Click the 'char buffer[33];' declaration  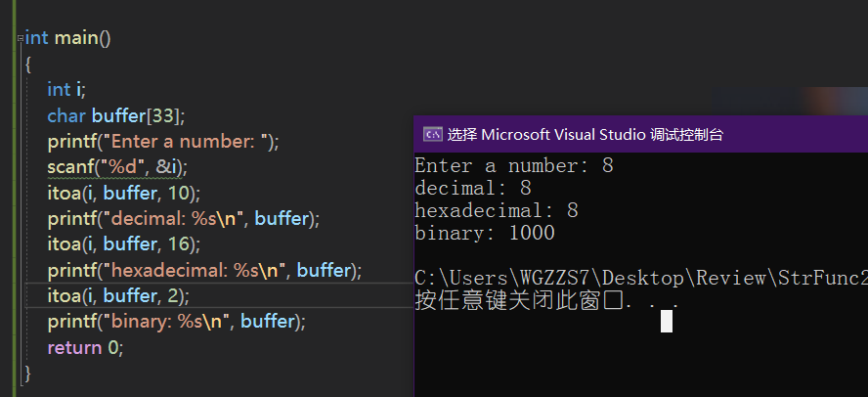pos(116,115)
